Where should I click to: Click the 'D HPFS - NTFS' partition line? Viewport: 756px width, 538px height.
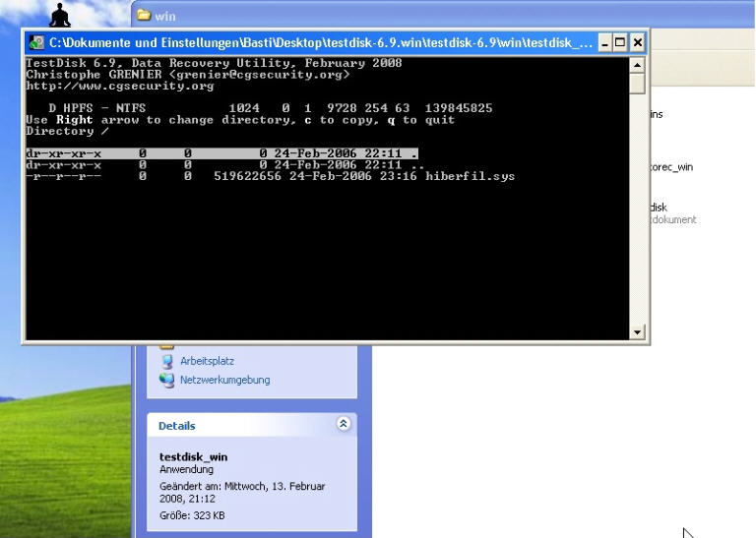[271, 108]
